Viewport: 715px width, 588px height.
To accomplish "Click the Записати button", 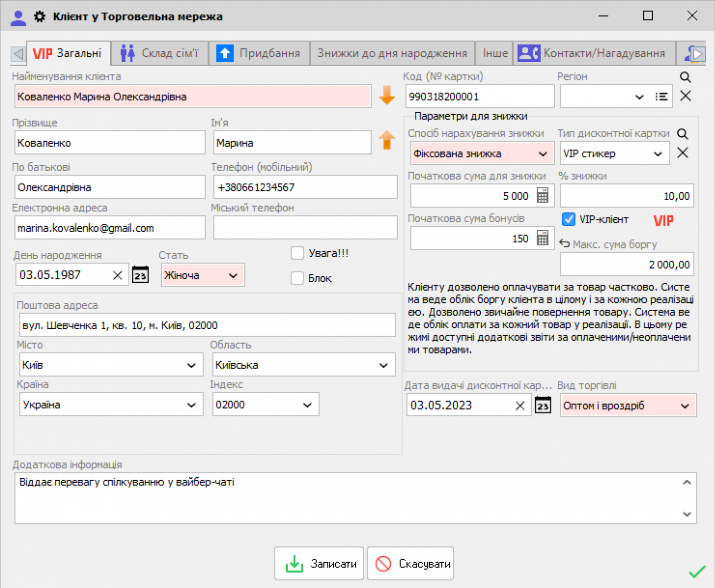I will (319, 563).
